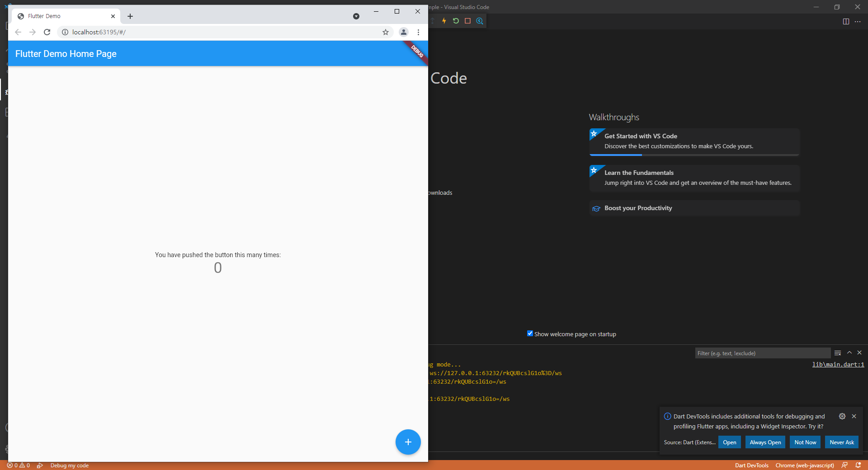Clear the debug console output icon
Image resolution: width=868 pixels, height=470 pixels.
pyautogui.click(x=838, y=353)
